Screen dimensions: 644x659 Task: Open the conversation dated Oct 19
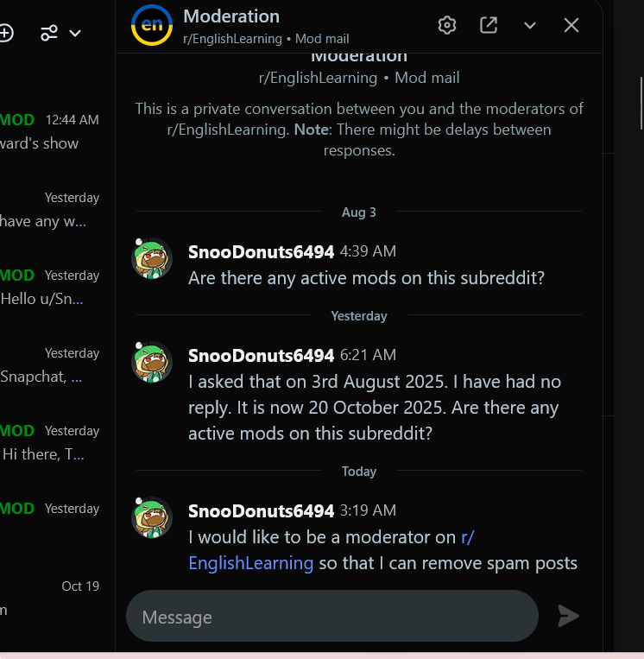click(50, 598)
